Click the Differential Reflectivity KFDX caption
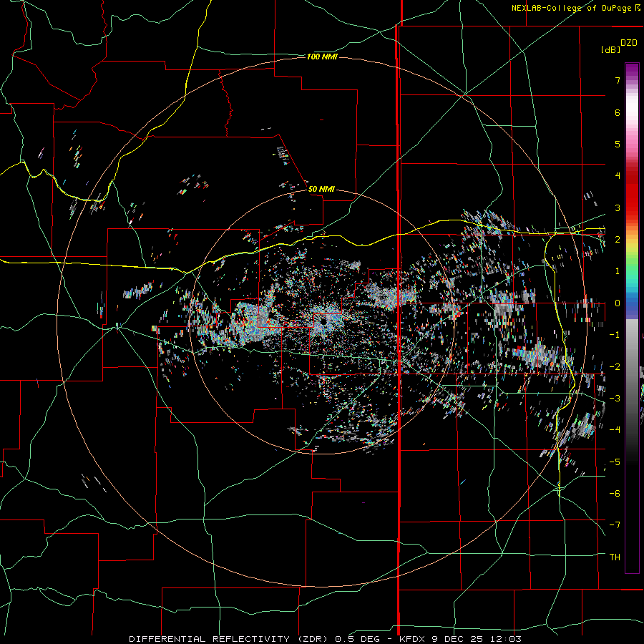This screenshot has width=644, height=644. tap(326, 639)
